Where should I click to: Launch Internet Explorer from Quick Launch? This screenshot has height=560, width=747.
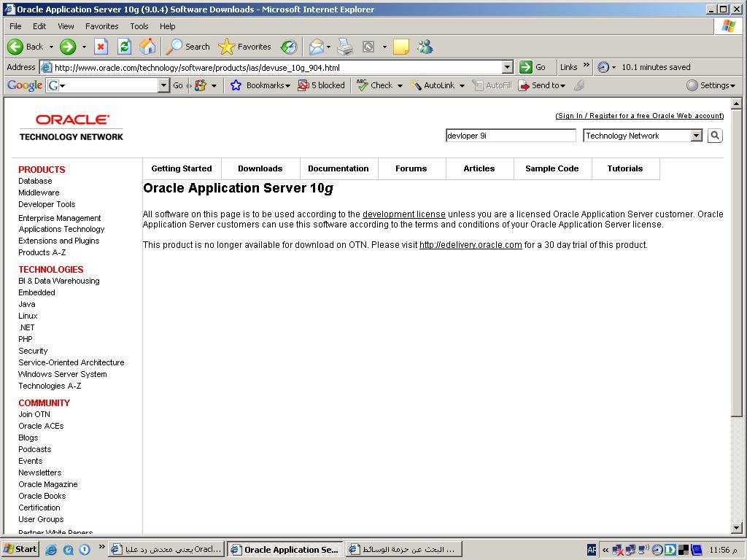pos(50,550)
